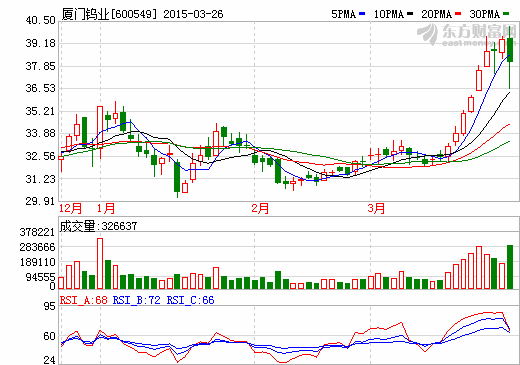This screenshot has height=365, width=520.
Task: Click the 成交量:326637 volume label
Action: 98,226
